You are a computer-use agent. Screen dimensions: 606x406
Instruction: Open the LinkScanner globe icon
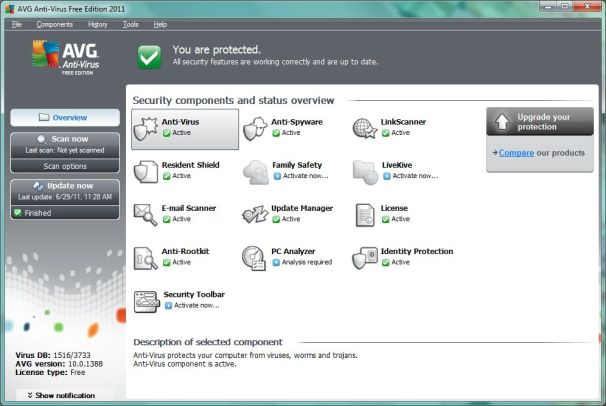coord(364,129)
